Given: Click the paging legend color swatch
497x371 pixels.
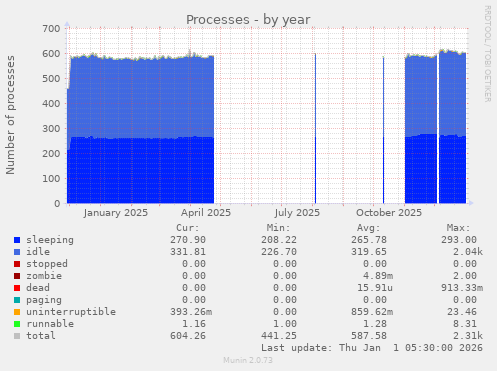Looking at the screenshot, I should click(17, 300).
